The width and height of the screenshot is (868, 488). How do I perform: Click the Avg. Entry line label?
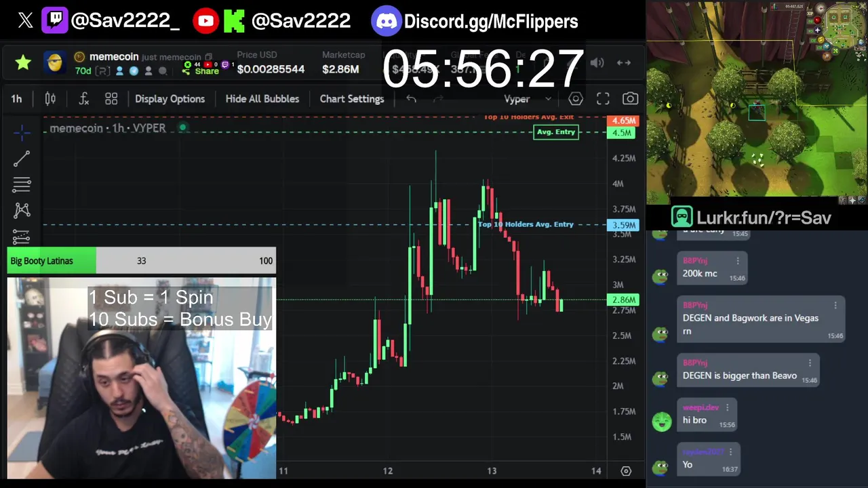[x=555, y=132]
